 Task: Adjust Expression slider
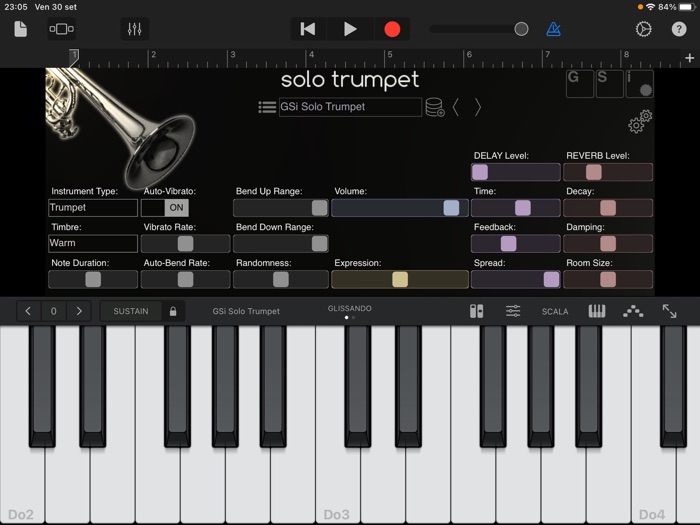click(400, 279)
